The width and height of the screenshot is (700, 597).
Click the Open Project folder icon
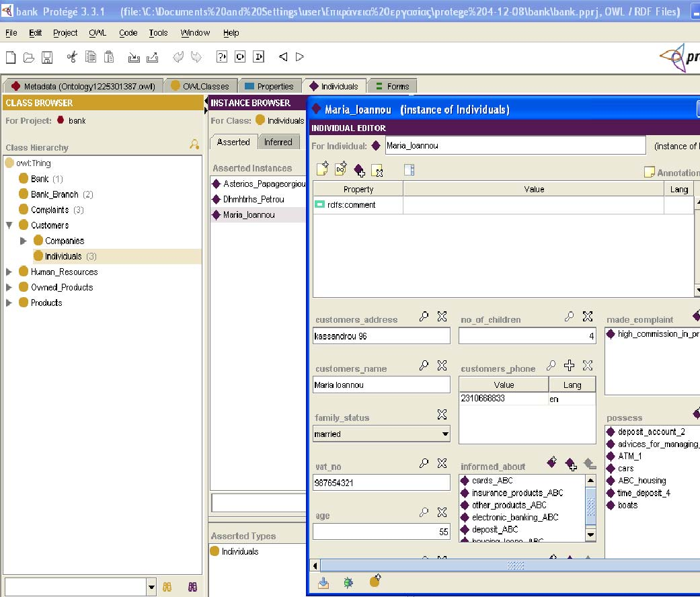[x=28, y=57]
